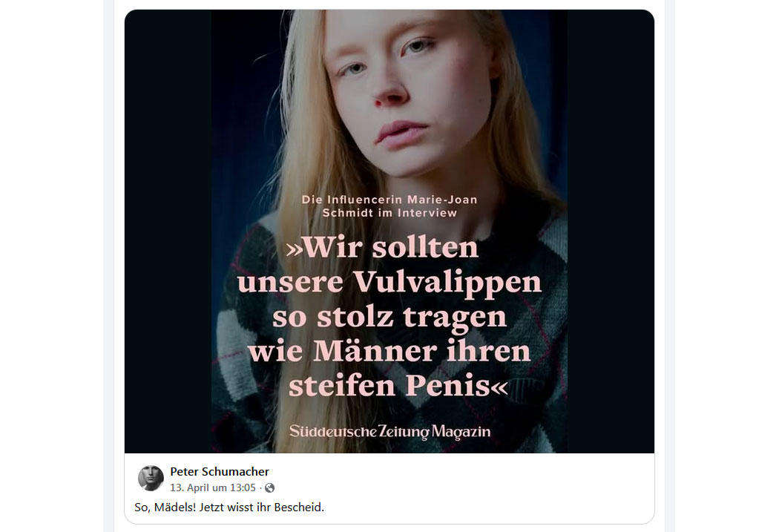Click the quote line so stolz tragen
The height and width of the screenshot is (532, 779).
(389, 318)
